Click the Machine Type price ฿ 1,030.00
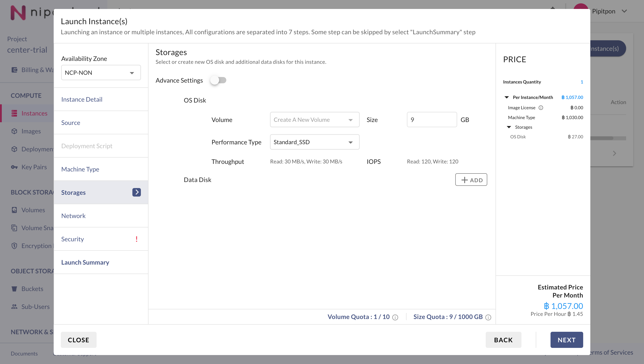Screen dimensions: 644x364 click(x=572, y=117)
